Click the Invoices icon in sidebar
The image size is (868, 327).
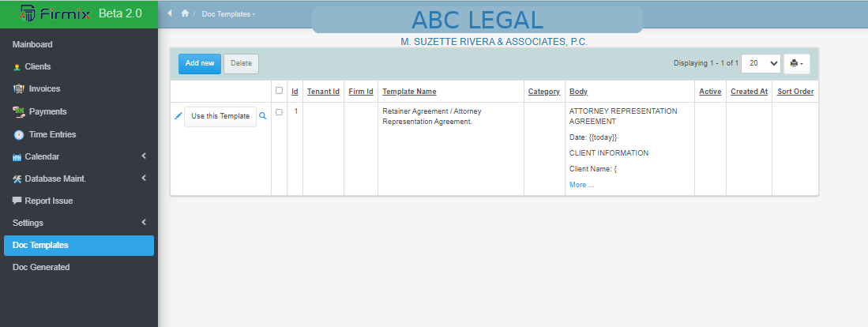[18, 88]
